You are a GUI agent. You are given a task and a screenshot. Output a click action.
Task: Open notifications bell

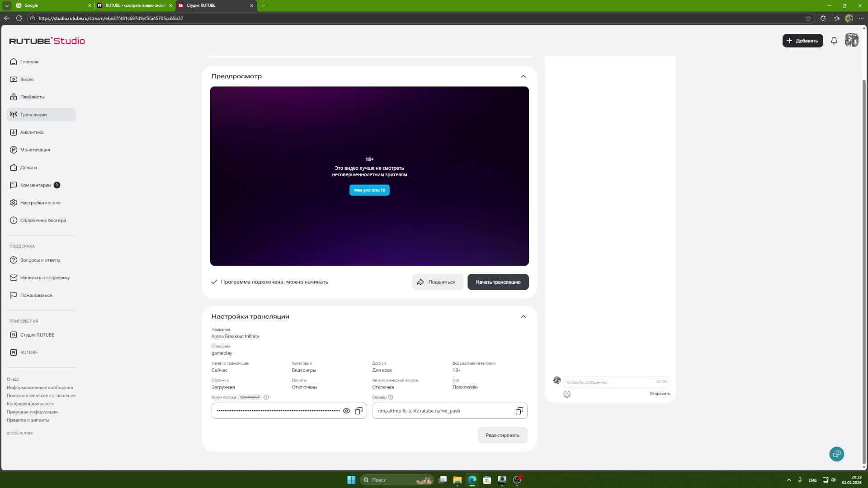pos(834,41)
